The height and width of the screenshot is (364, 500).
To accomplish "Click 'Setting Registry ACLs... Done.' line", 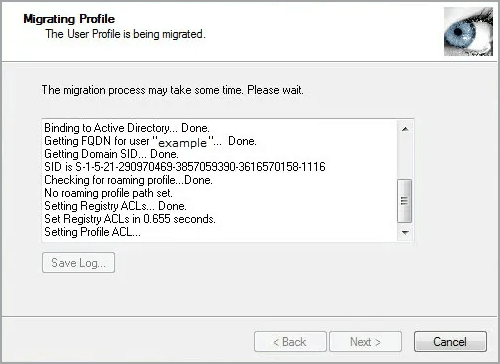I will pyautogui.click(x=115, y=206).
